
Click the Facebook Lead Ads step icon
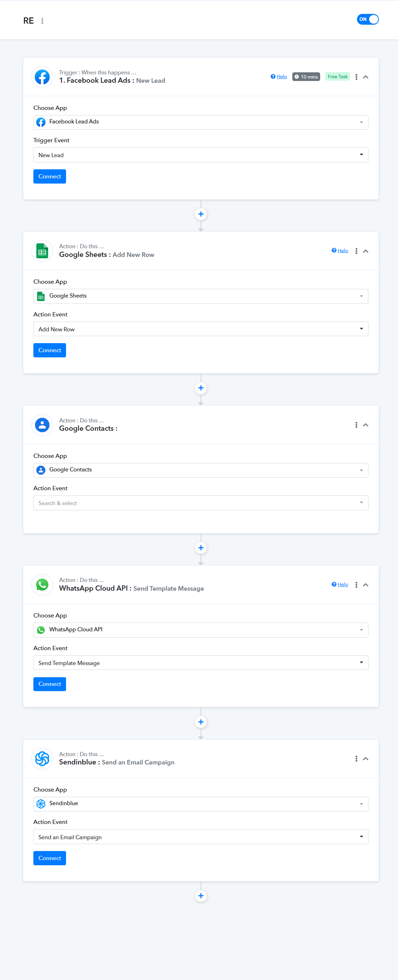click(x=42, y=77)
